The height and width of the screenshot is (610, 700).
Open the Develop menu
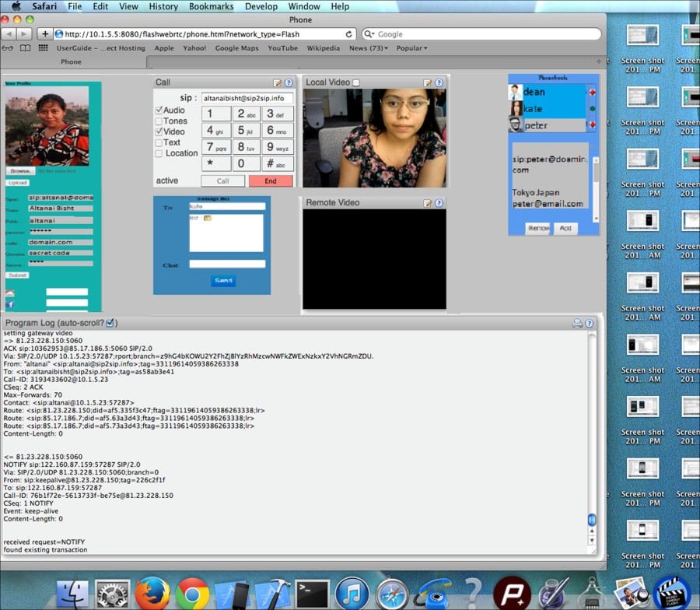[261, 6]
